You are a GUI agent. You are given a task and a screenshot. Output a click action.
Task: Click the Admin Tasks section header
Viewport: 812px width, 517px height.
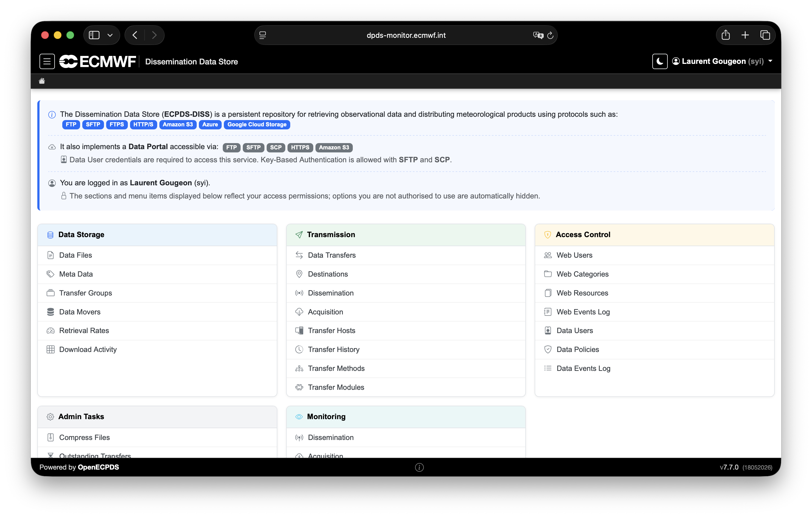coord(157,417)
